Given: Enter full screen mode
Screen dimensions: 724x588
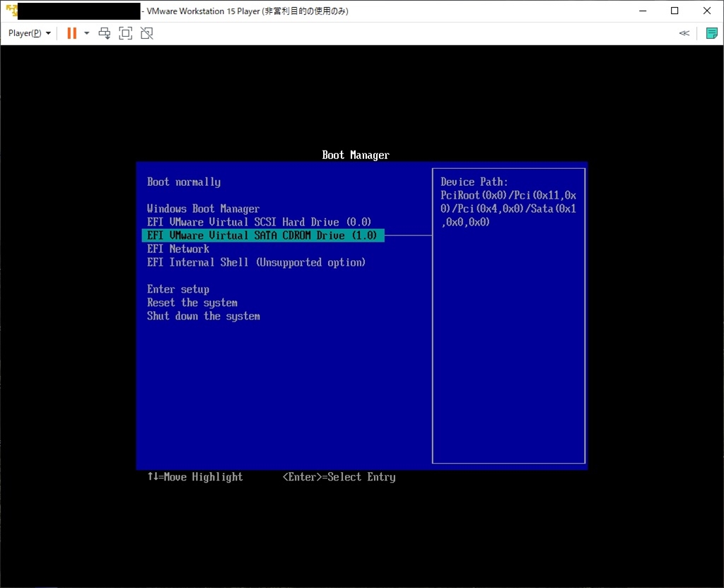Looking at the screenshot, I should click(x=126, y=33).
